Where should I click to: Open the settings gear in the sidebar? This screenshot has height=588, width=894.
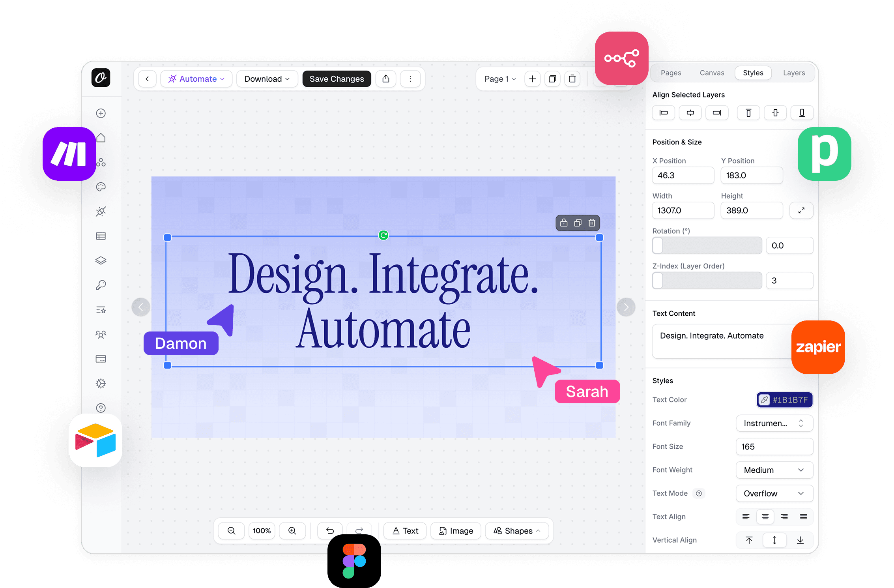tap(101, 383)
